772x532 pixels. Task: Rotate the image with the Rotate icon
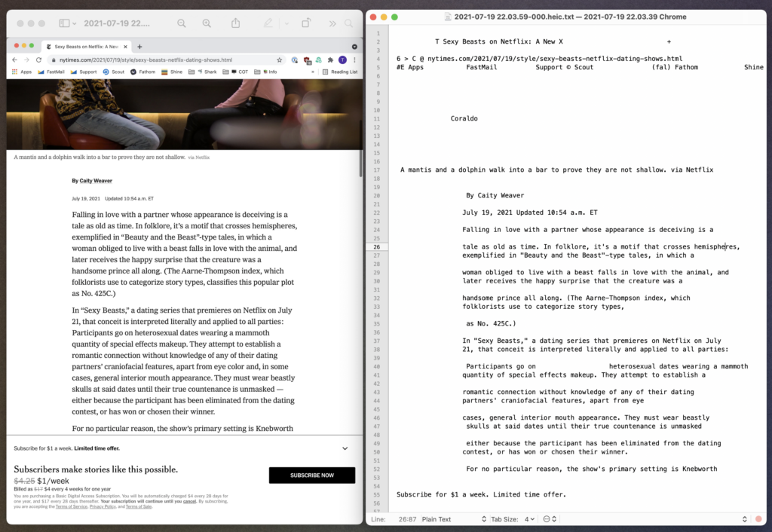pos(306,23)
